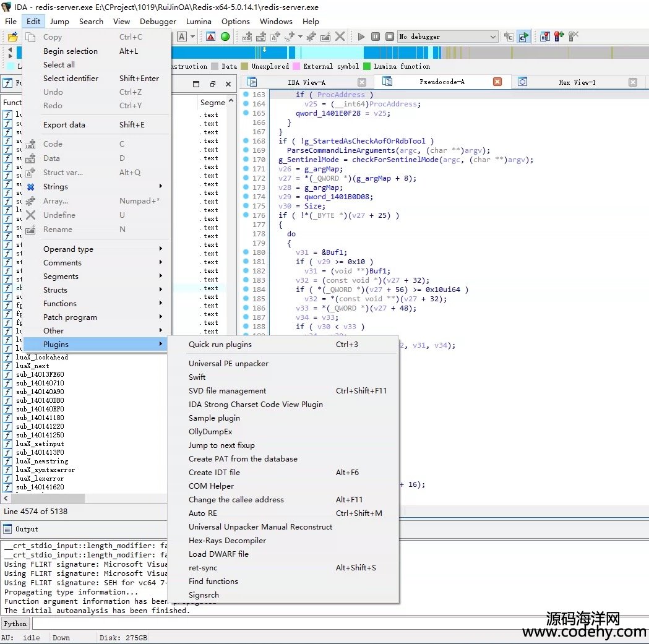
Task: Click the convert-to-data toolbar icon
Action: coord(260,36)
